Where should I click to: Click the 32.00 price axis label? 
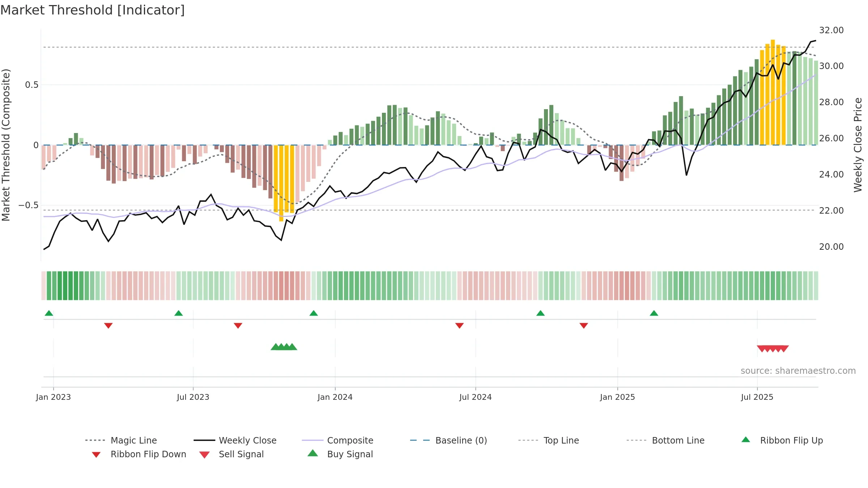coord(831,30)
